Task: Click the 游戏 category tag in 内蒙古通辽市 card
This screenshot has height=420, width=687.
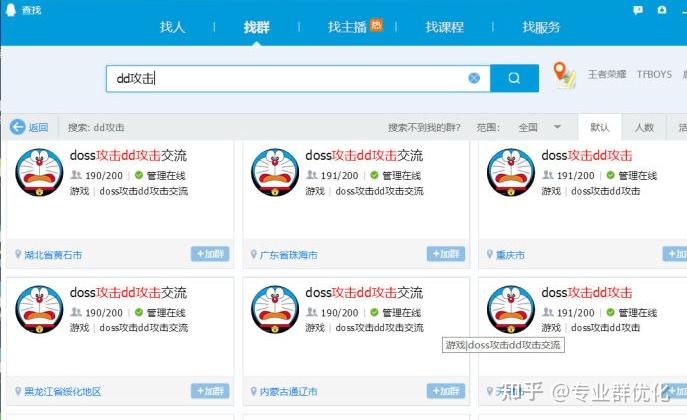Action: point(315,328)
